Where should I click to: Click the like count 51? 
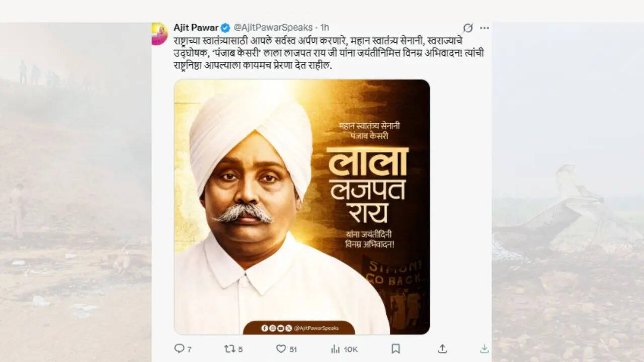[293, 349]
